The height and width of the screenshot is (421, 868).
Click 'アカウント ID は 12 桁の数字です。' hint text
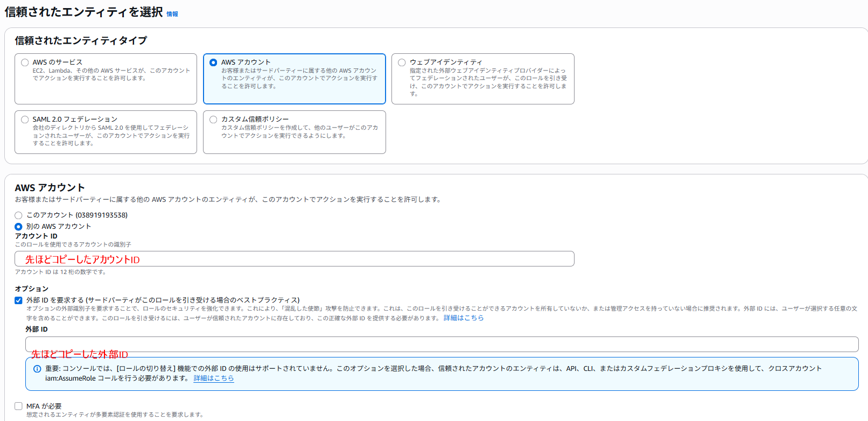(61, 272)
